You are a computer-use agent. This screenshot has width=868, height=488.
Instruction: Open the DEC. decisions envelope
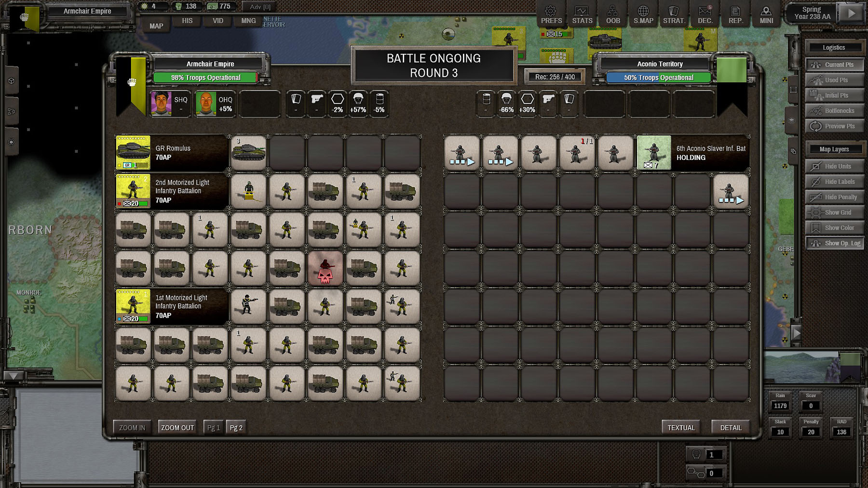(705, 14)
